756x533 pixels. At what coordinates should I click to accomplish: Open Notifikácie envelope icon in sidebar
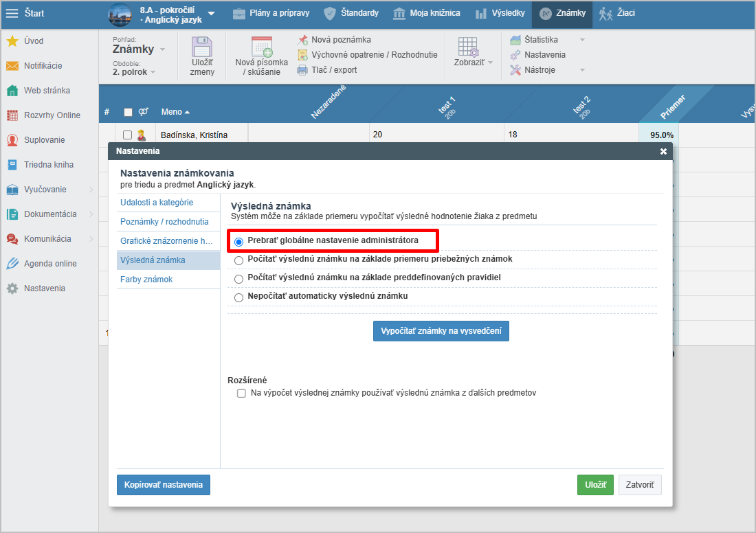click(12, 66)
